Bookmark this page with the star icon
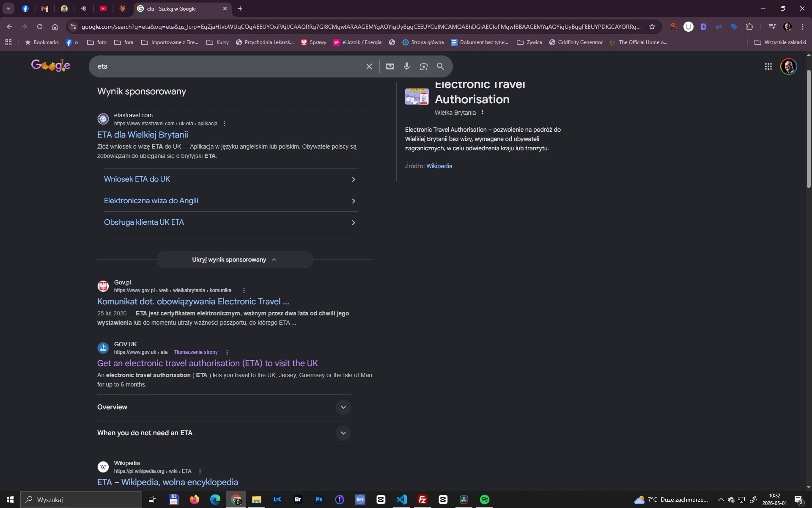The height and width of the screenshot is (508, 812). (652, 27)
